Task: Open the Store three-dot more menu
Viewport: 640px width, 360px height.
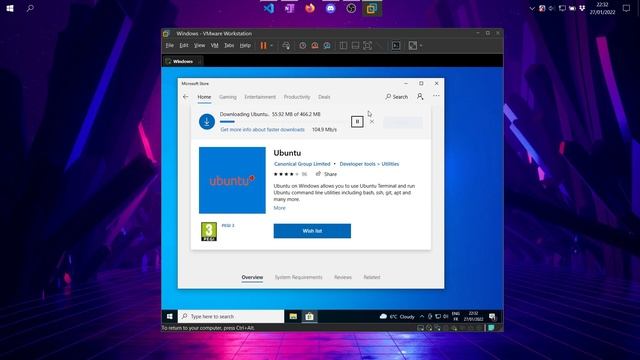Action: tap(436, 96)
